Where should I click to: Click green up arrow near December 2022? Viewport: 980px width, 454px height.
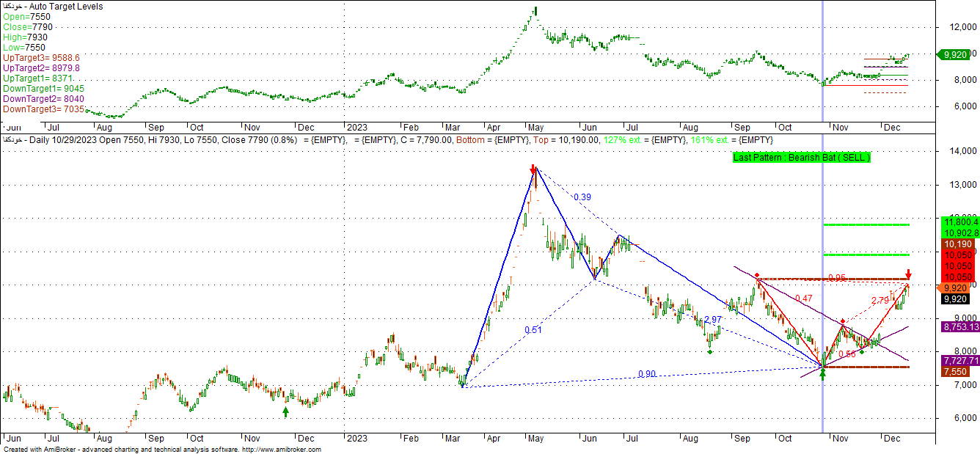[x=286, y=413]
